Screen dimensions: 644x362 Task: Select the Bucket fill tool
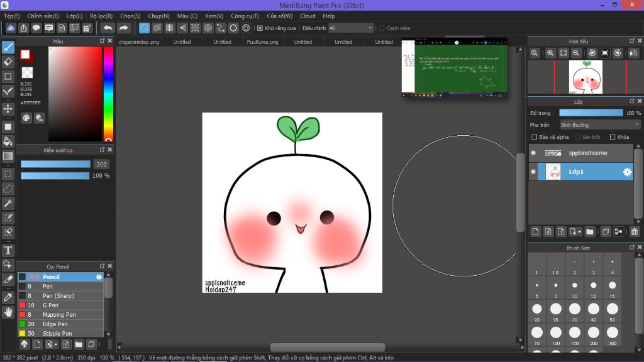click(x=8, y=141)
